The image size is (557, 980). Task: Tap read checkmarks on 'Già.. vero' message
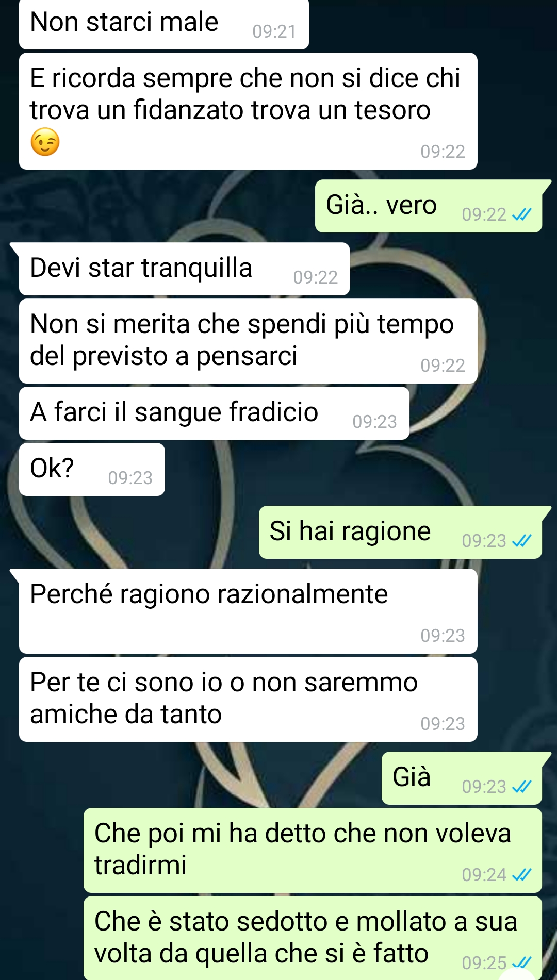click(x=521, y=214)
